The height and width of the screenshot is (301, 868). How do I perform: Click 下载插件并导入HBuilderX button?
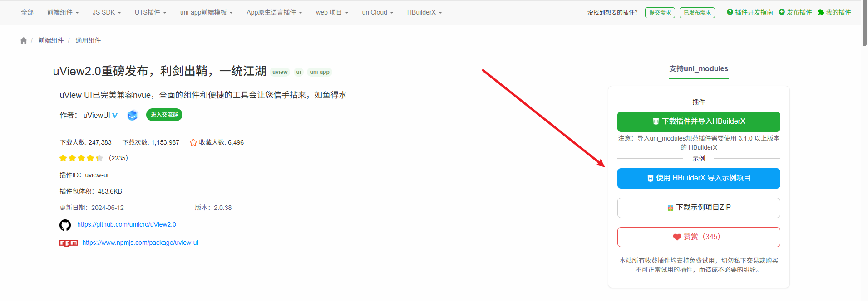(x=699, y=121)
